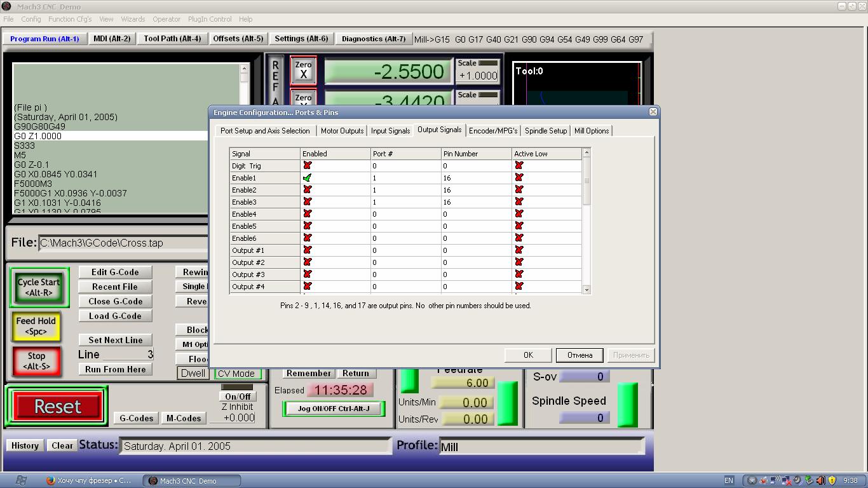Click the green Safely Remove Hardware tray icon
Image resolution: width=868 pixels, height=488 pixels.
click(x=809, y=481)
